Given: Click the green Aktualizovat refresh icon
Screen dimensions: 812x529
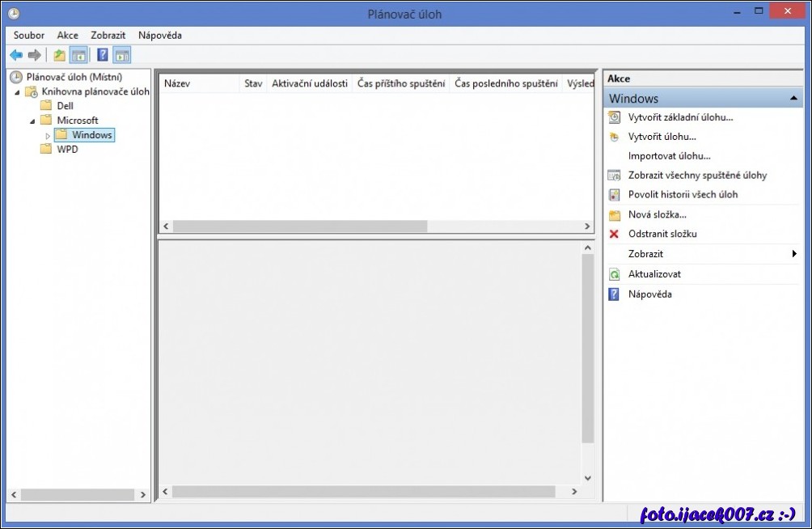Looking at the screenshot, I should [x=614, y=274].
